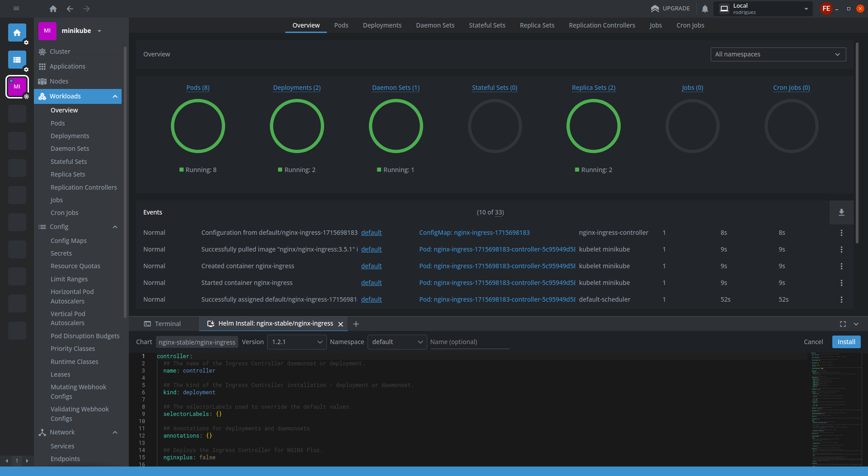Navigate forward with the right arrow
The width and height of the screenshot is (868, 476).
pyautogui.click(x=86, y=9)
